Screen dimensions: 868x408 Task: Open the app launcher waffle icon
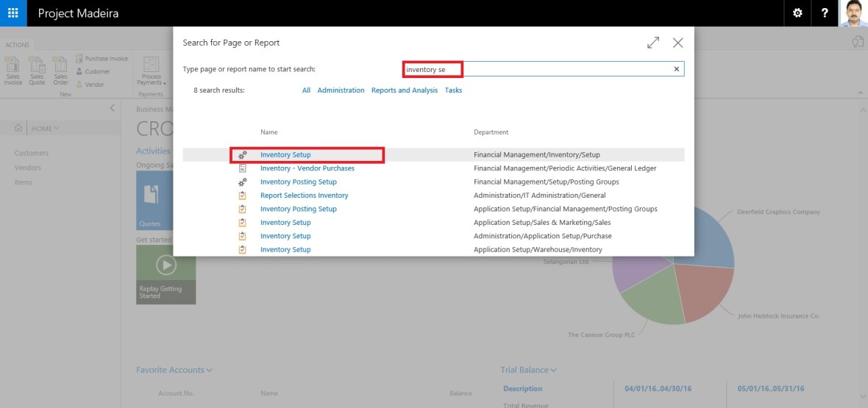point(13,13)
